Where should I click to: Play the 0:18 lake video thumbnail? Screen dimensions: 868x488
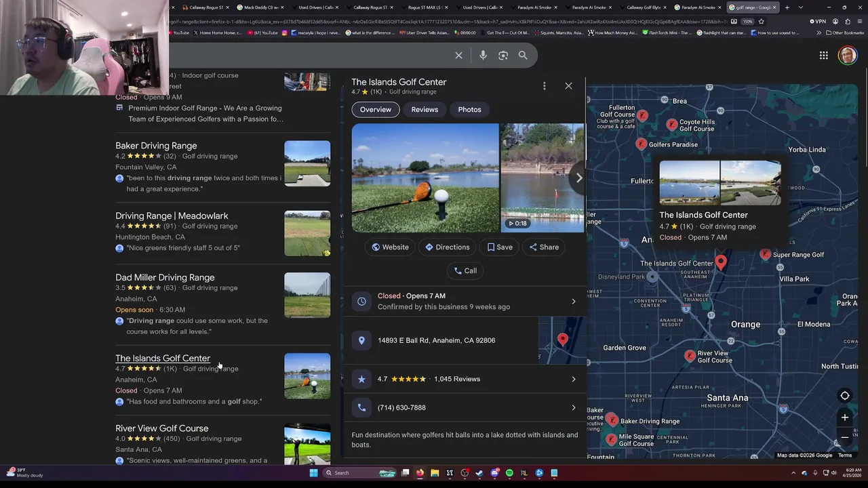click(x=542, y=178)
